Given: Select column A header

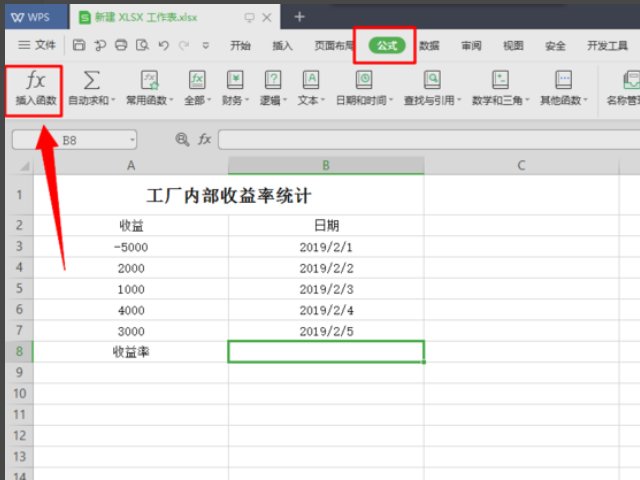Looking at the screenshot, I should click(131, 165).
